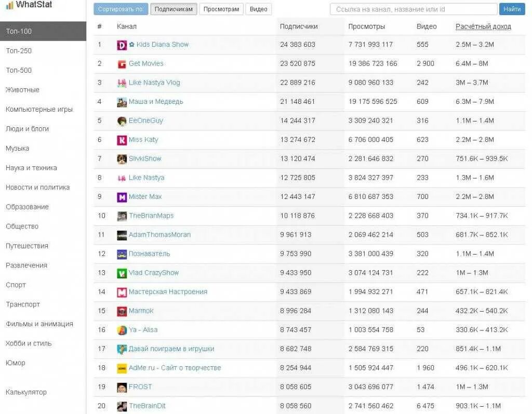Open the Маша и Медведь channel link
532x414 pixels.
point(156,102)
